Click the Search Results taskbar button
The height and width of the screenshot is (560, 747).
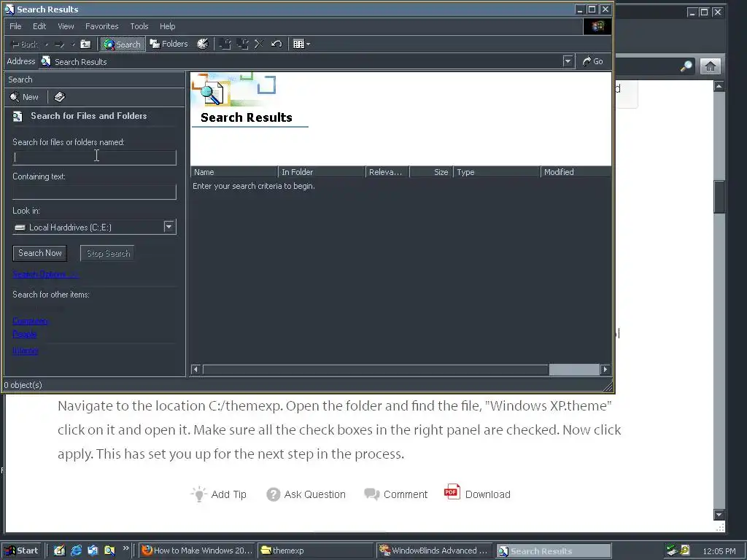pos(554,551)
